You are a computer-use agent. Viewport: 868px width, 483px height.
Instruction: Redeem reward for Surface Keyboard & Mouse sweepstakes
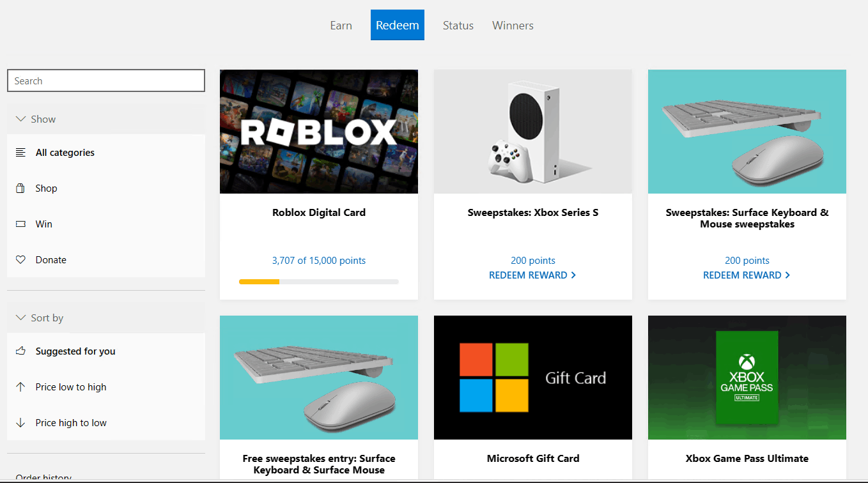[x=747, y=275]
